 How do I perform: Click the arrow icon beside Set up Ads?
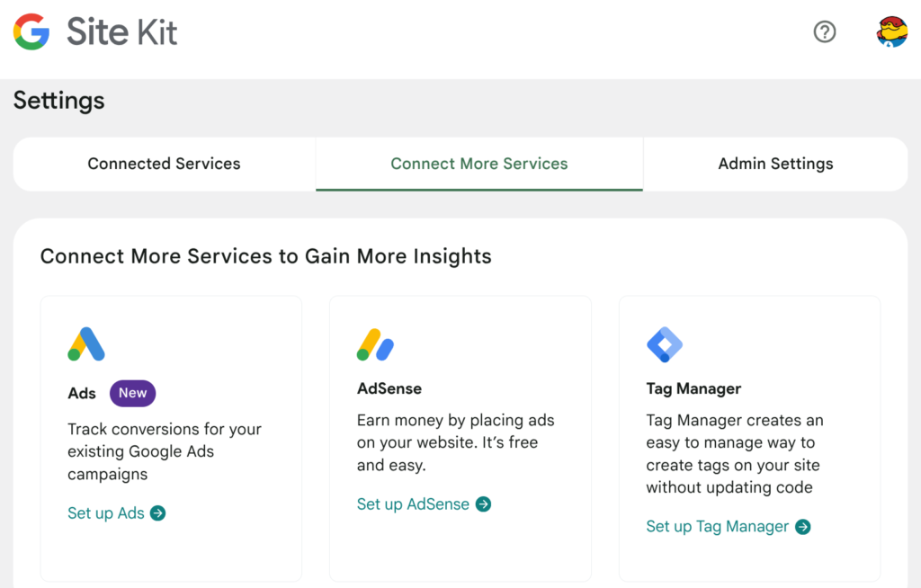(x=158, y=513)
